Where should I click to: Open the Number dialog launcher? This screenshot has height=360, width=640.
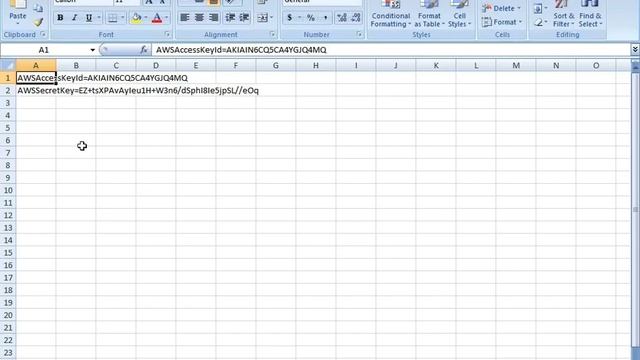(360, 35)
